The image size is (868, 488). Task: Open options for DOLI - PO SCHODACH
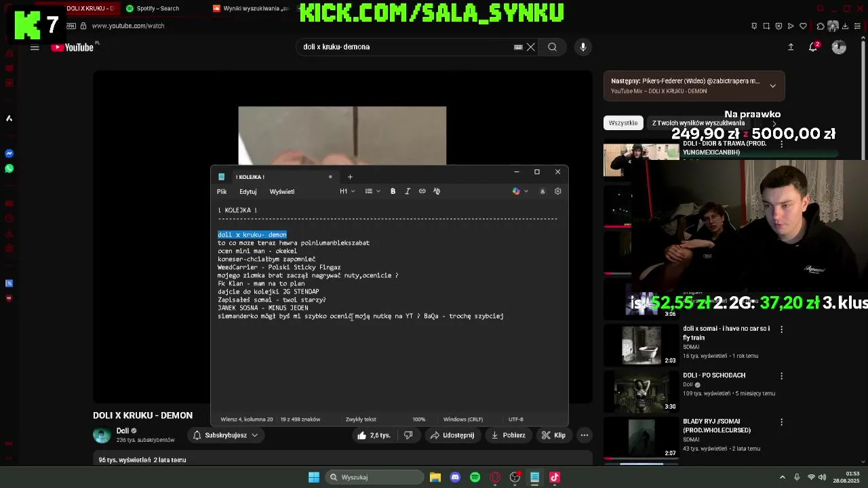[x=781, y=375]
